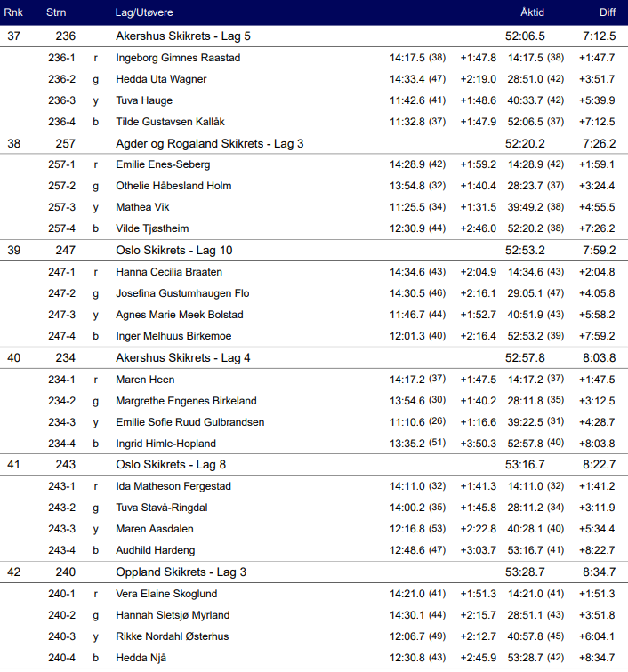Click bib number 236-2 for Hedda Uta Wagner
Screen dimensions: 628x672
tap(61, 79)
